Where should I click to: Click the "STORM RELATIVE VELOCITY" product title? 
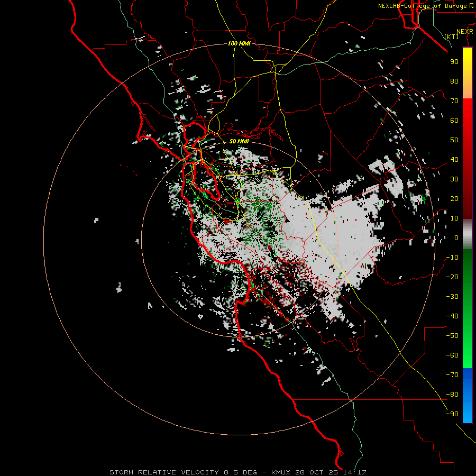[164, 472]
